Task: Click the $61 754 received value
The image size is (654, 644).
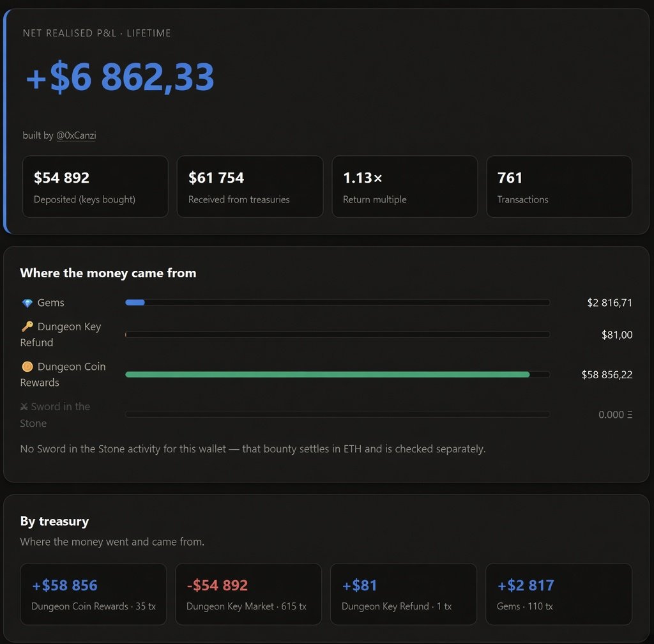Action: 216,178
